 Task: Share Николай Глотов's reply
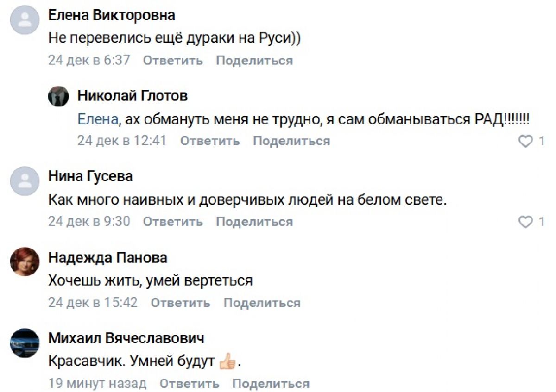(x=291, y=141)
